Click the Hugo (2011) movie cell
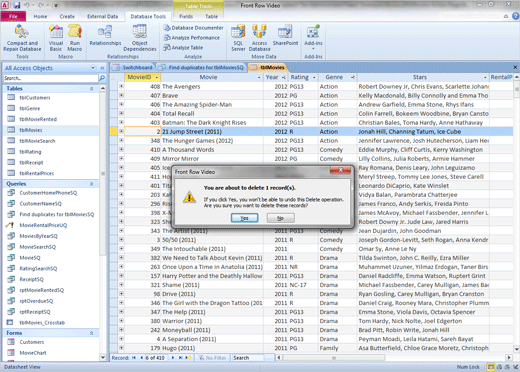This screenshot has height=372, width=520. pos(212,348)
